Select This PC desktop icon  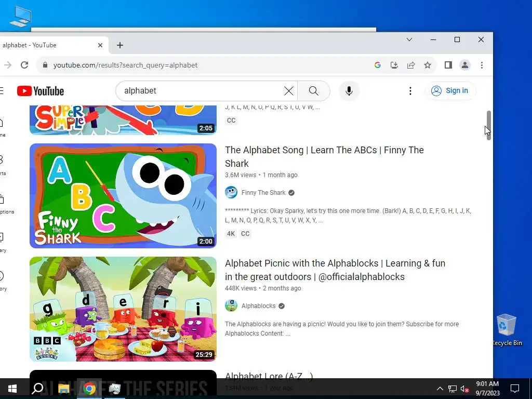point(20,16)
